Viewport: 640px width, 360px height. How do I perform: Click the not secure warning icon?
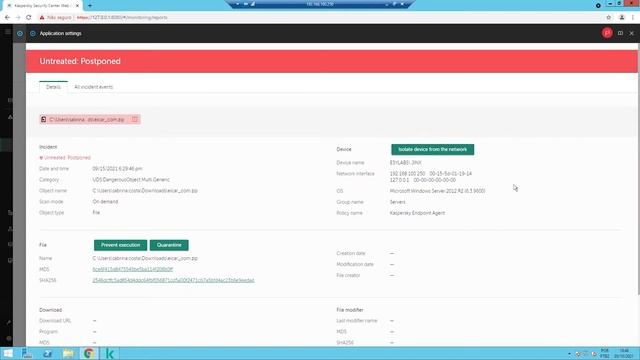coord(42,18)
